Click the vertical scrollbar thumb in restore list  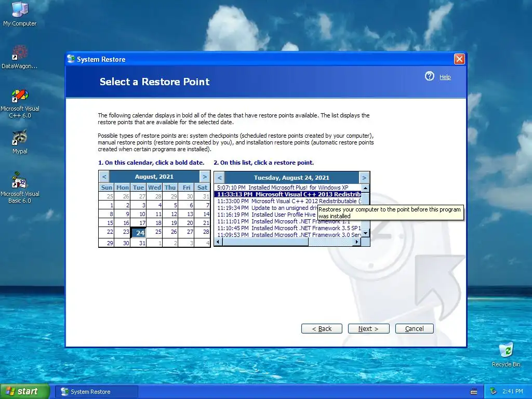[x=365, y=198]
